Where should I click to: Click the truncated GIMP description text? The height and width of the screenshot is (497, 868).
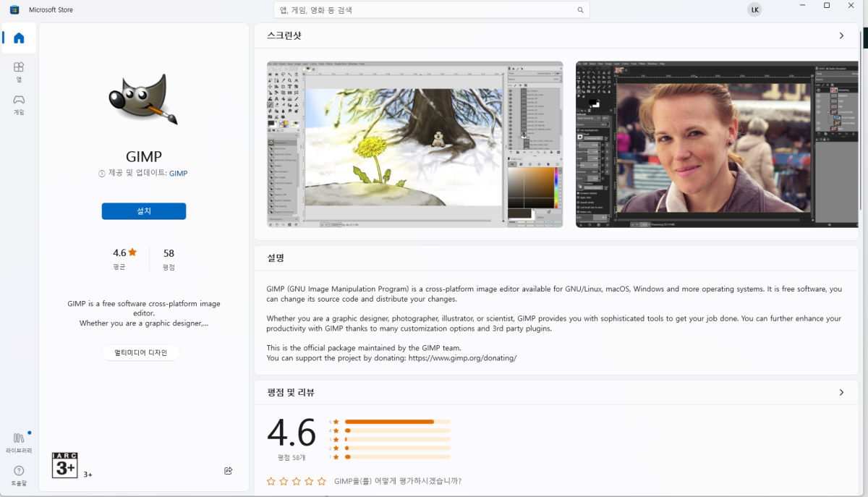point(144,313)
